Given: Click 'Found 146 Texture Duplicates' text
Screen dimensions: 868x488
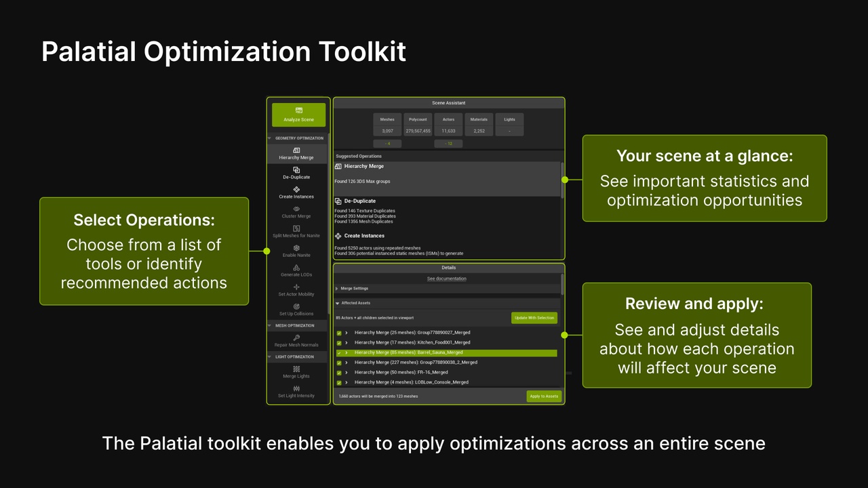Looking at the screenshot, I should 364,211.
